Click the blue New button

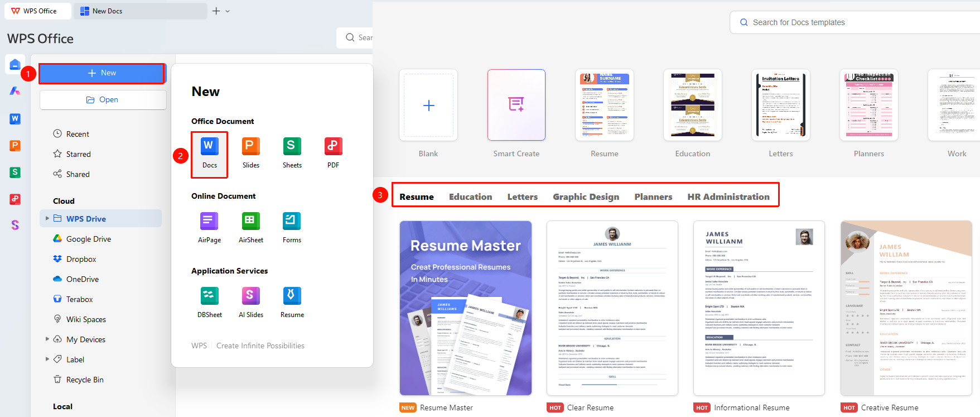point(102,73)
